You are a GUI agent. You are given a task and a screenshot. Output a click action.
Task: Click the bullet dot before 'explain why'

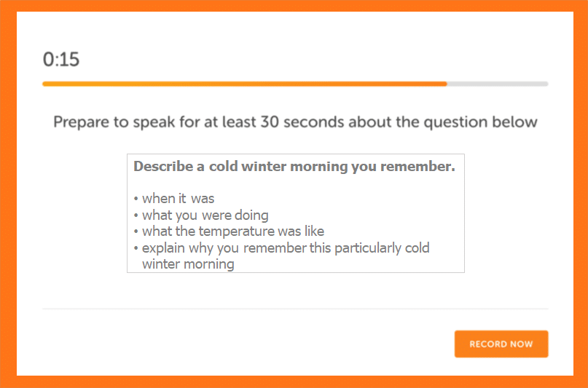point(136,248)
